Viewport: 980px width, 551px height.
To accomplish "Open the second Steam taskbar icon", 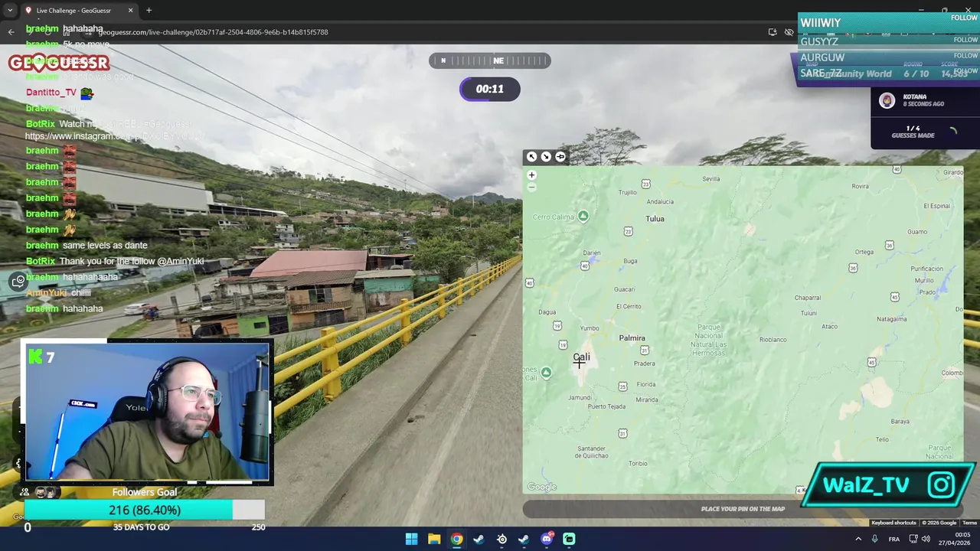I will 524,539.
